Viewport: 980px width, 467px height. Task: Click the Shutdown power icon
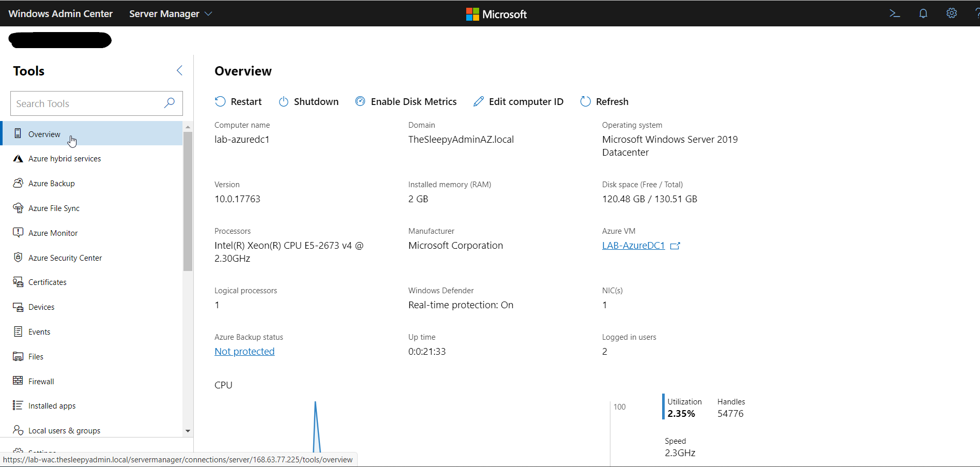284,101
